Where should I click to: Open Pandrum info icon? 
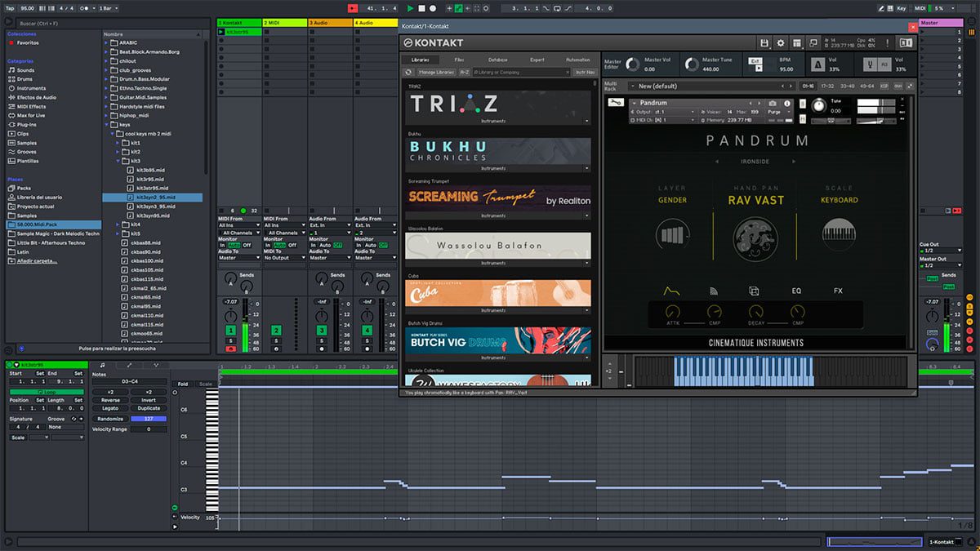[x=787, y=104]
